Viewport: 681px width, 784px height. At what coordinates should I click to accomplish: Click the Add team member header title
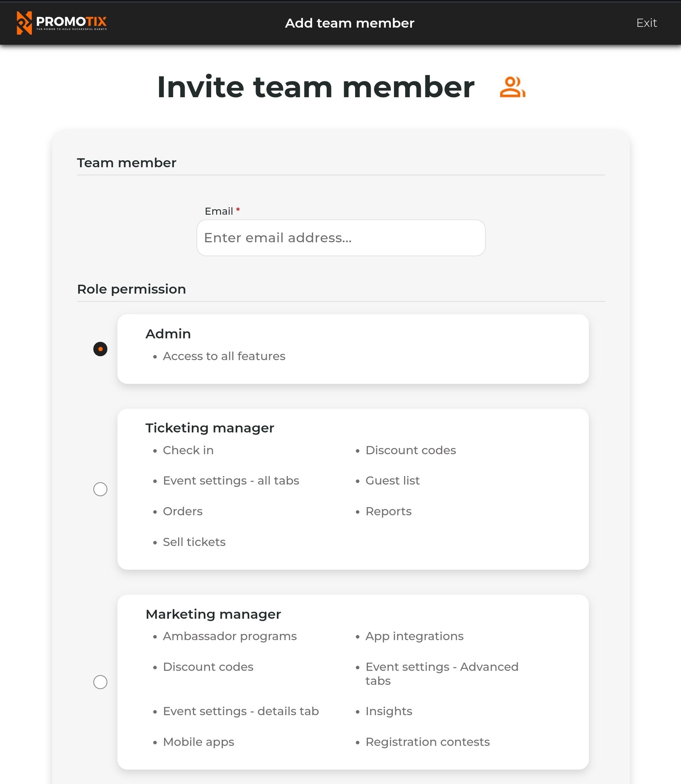tap(350, 23)
